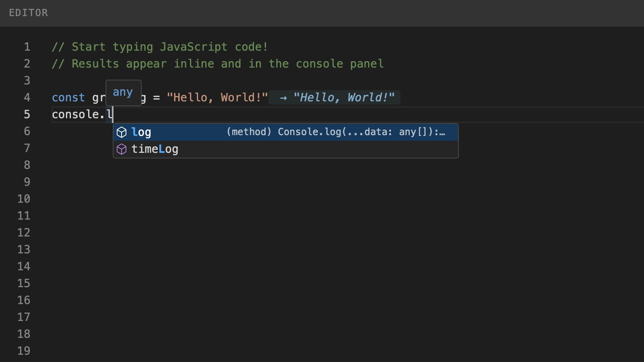This screenshot has width=644, height=362.
Task: Place cursor after console.l on line 5
Action: [114, 114]
